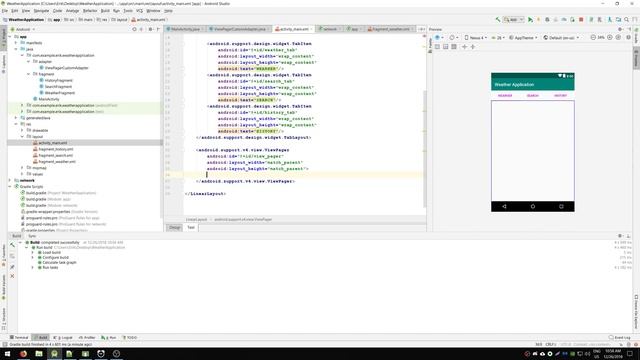Toggle tool window bars in status corner

(x=4, y=344)
